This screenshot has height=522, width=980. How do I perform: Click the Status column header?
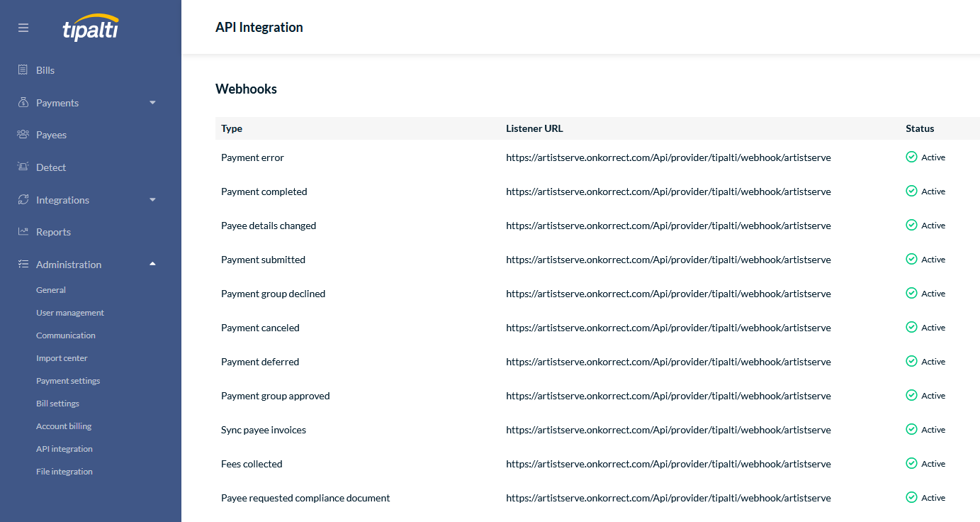click(920, 128)
